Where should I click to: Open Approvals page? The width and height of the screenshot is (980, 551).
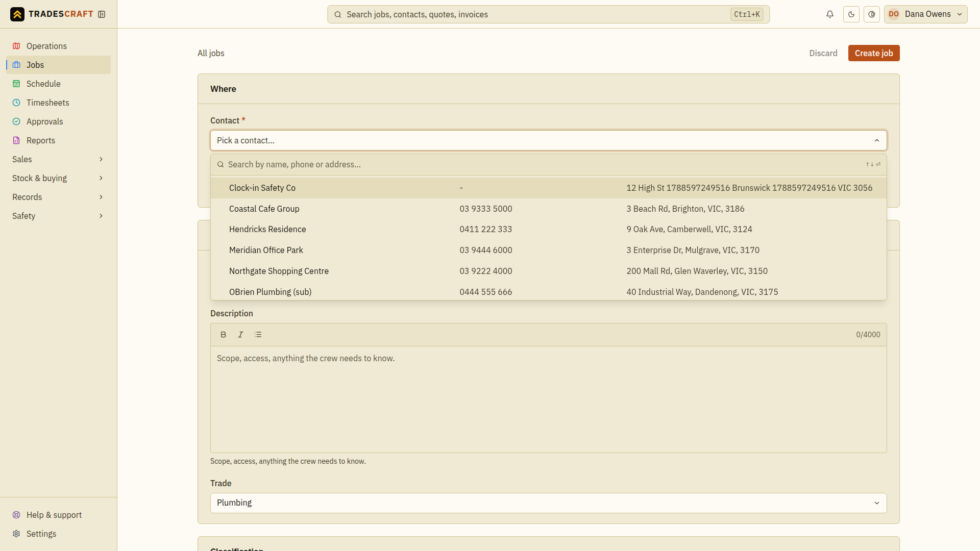tap(58, 121)
